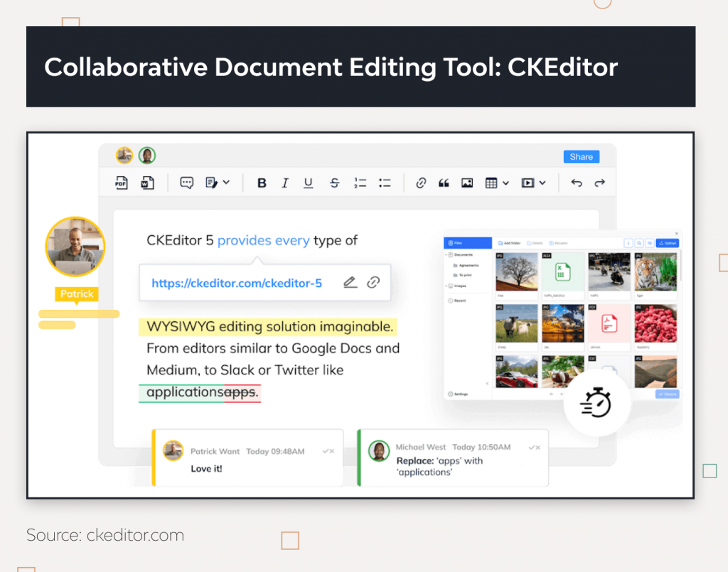Select the tiger image thumbnail

point(655,271)
